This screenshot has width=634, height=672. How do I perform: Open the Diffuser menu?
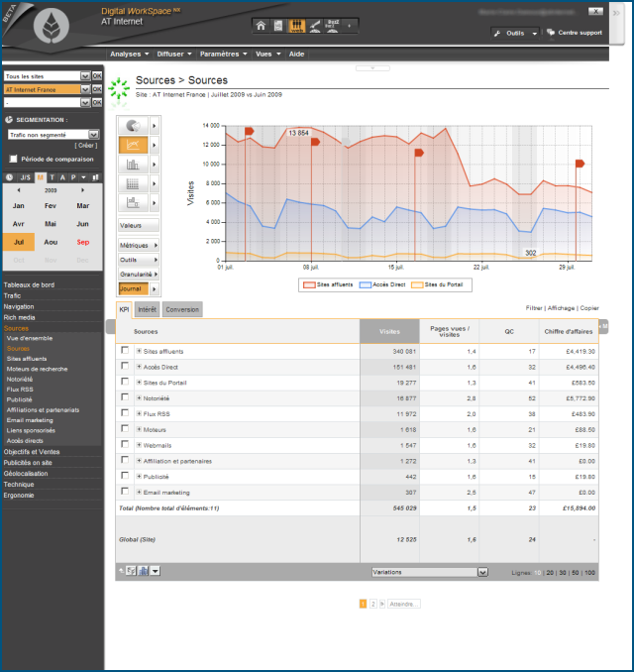tap(174, 54)
